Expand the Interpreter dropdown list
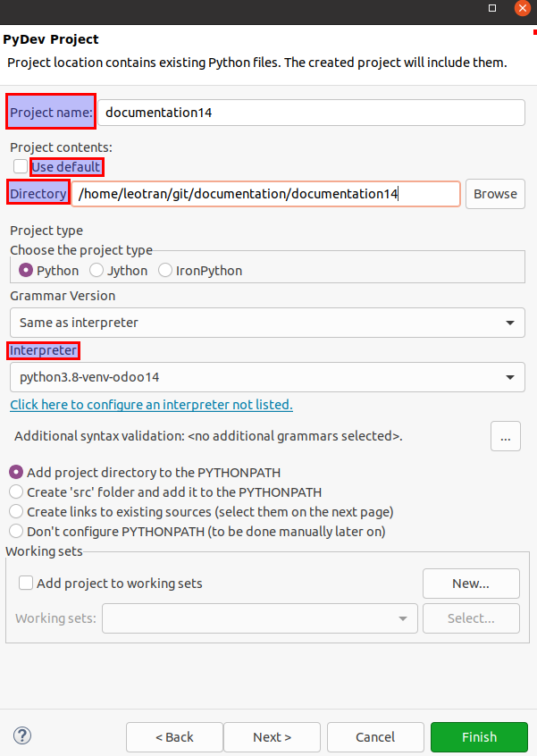The image size is (537, 756). [x=267, y=377]
